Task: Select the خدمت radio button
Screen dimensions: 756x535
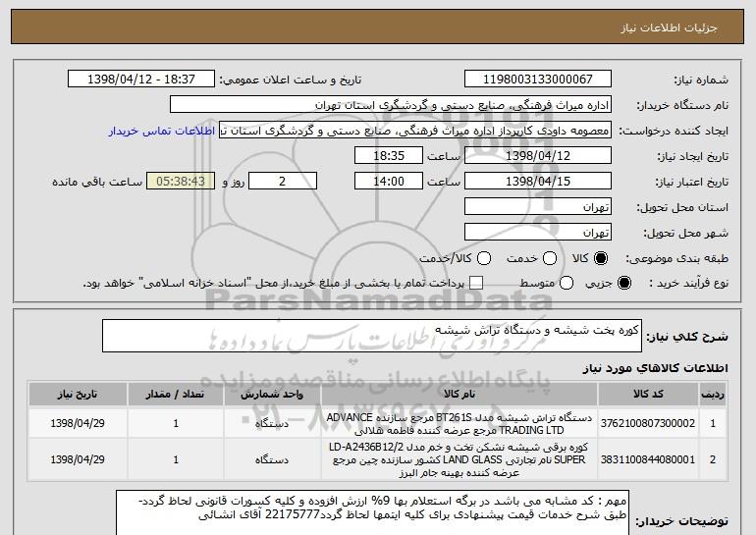Action: [x=550, y=258]
